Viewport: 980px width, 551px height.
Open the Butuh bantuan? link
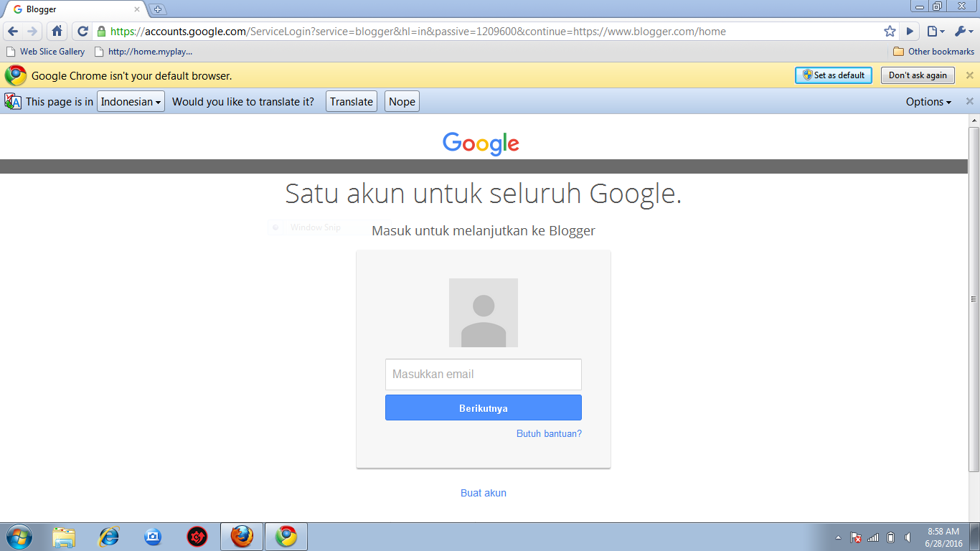[x=549, y=434]
